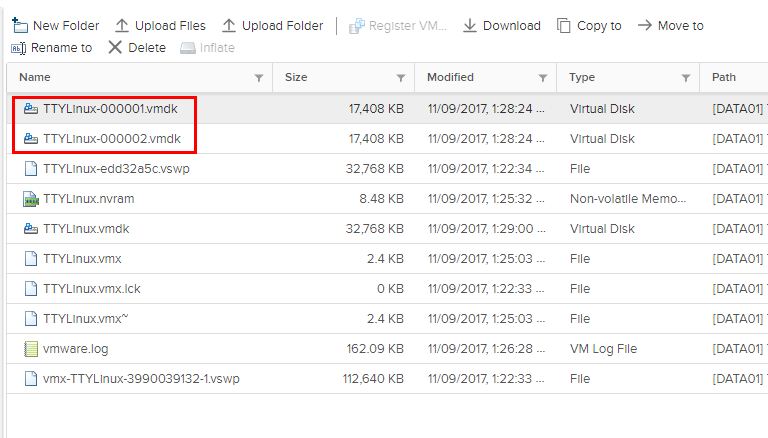Screen dimensions: 768x438
Task: Open the Modified column filter dropdown
Action: click(543, 78)
